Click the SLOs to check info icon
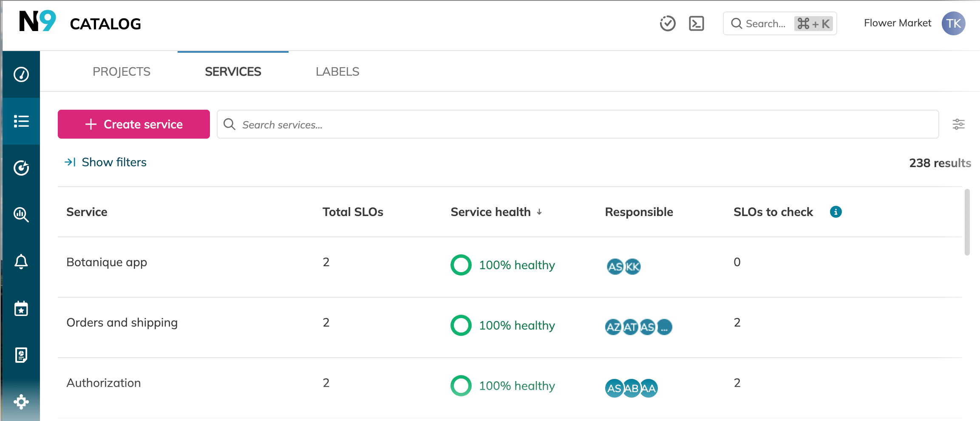This screenshot has height=421, width=980. point(836,212)
